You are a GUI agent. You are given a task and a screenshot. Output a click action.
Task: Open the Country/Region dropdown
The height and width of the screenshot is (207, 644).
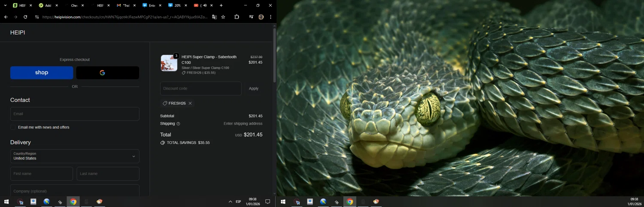point(75,156)
